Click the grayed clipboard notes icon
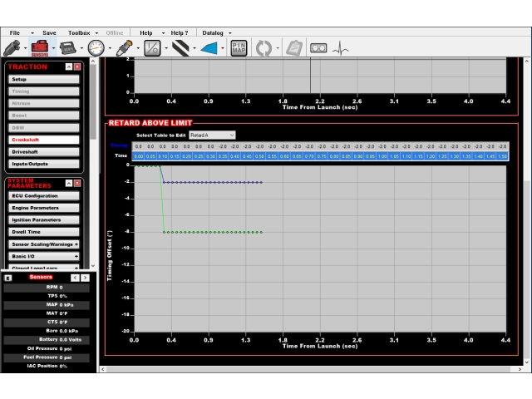 pyautogui.click(x=293, y=48)
